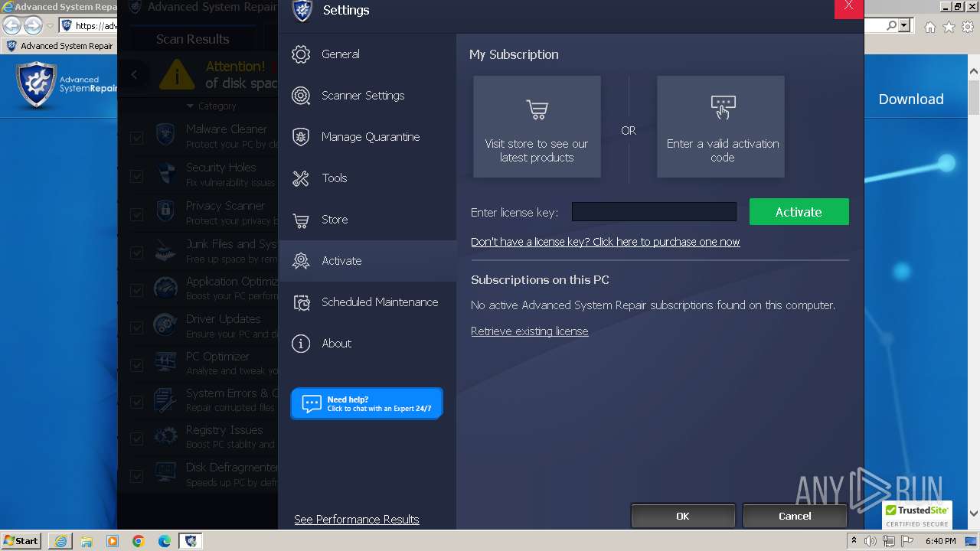Click the Malware Cleaner category icon

pos(165,136)
